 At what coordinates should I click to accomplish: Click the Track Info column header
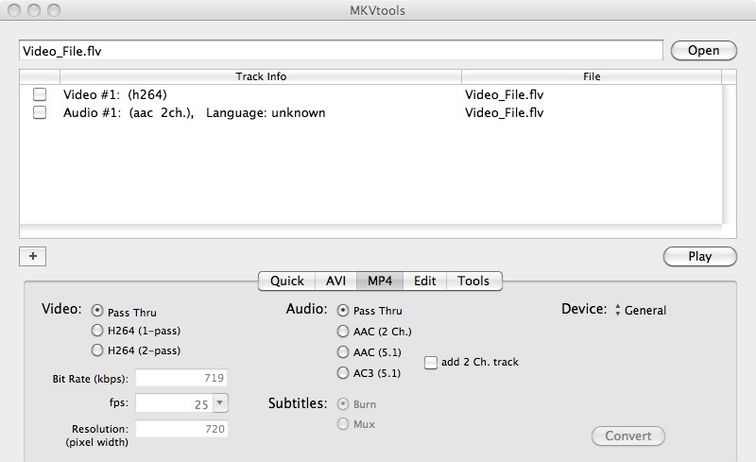click(261, 76)
